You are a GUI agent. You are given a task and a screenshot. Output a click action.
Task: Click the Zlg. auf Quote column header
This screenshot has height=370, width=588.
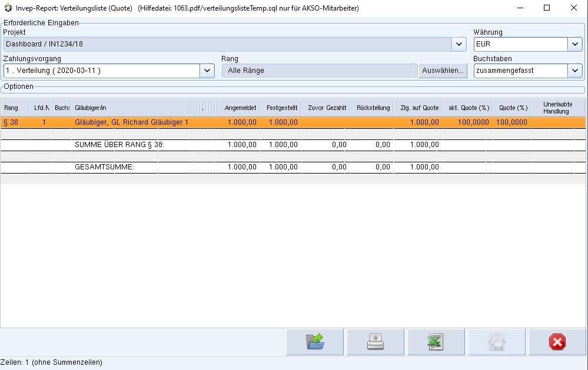pyautogui.click(x=419, y=108)
